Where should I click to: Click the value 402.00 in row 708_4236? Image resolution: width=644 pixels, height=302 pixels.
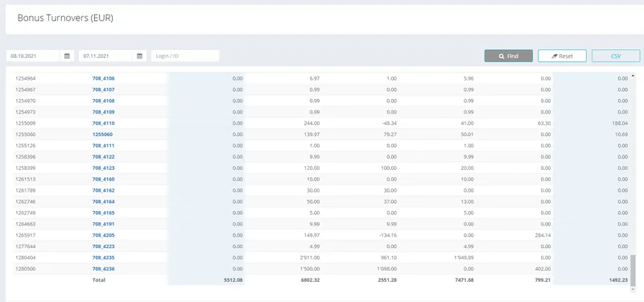tap(543, 269)
